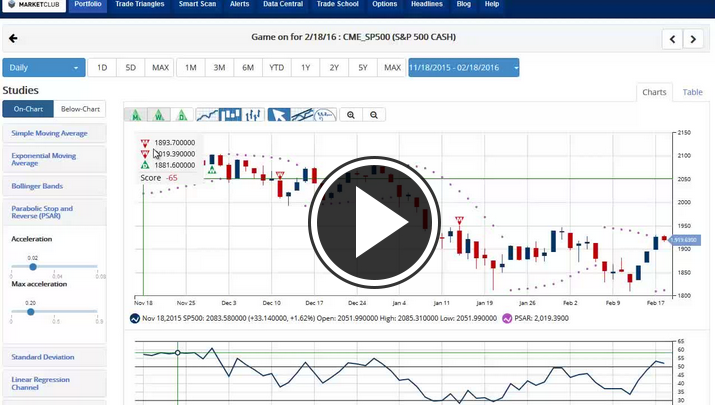The width and height of the screenshot is (715, 405).
Task: Show previous chart with left chevron
Action: (x=672, y=39)
